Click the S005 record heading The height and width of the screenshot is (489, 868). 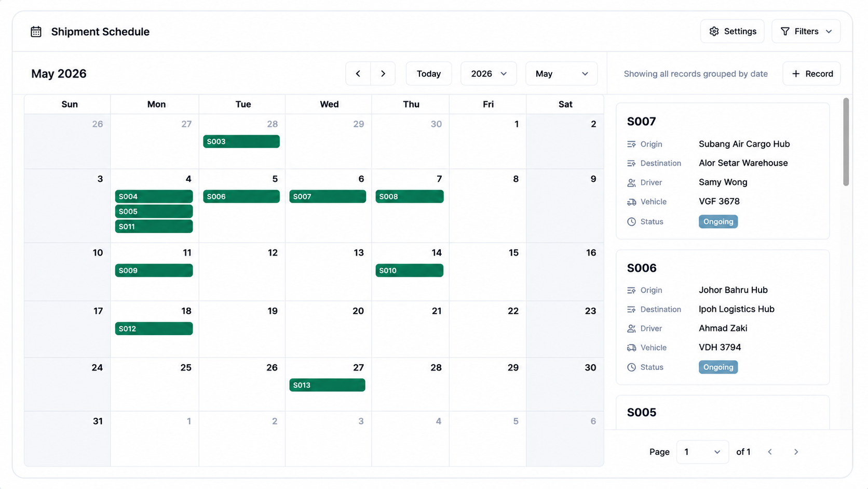(642, 413)
